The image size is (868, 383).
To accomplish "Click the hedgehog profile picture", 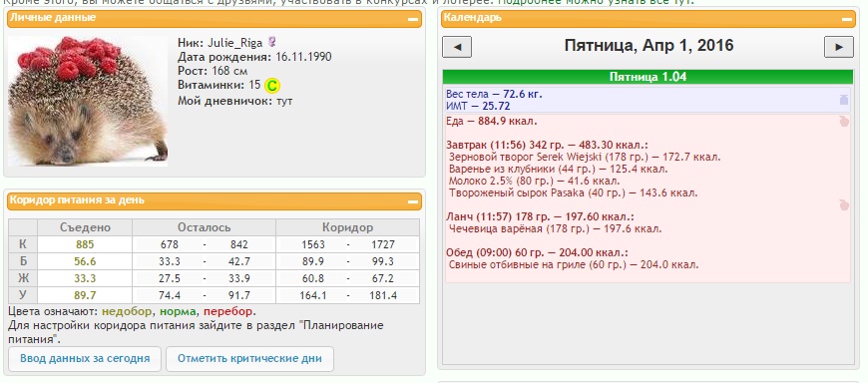I will [88, 101].
